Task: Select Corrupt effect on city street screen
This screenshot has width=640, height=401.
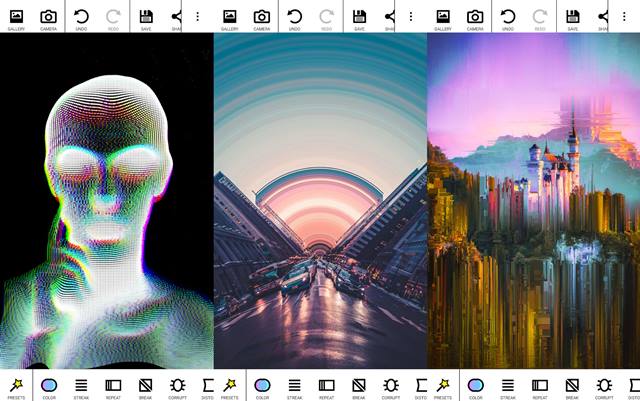Action: [391, 388]
